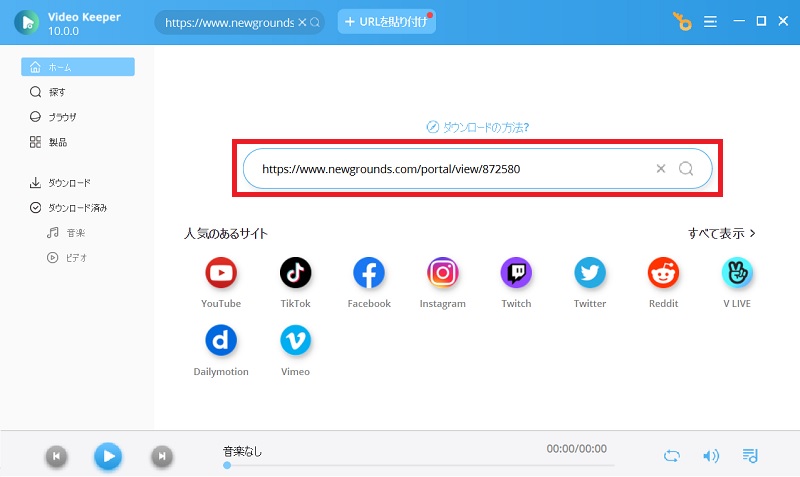This screenshot has height=477, width=800.
Task: Clear the title bar URL box with X
Action: 302,22
